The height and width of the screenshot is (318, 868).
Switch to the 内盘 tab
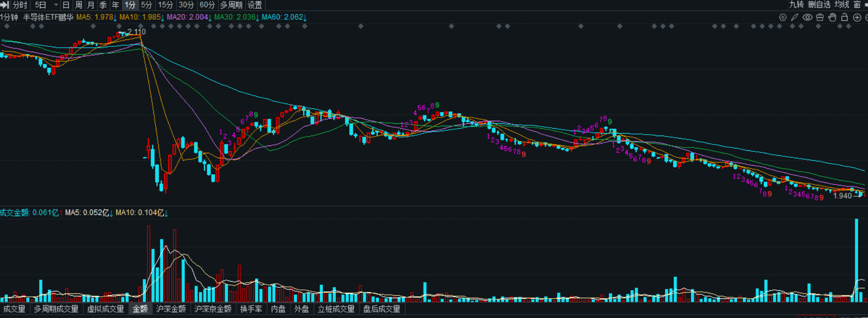(278, 309)
